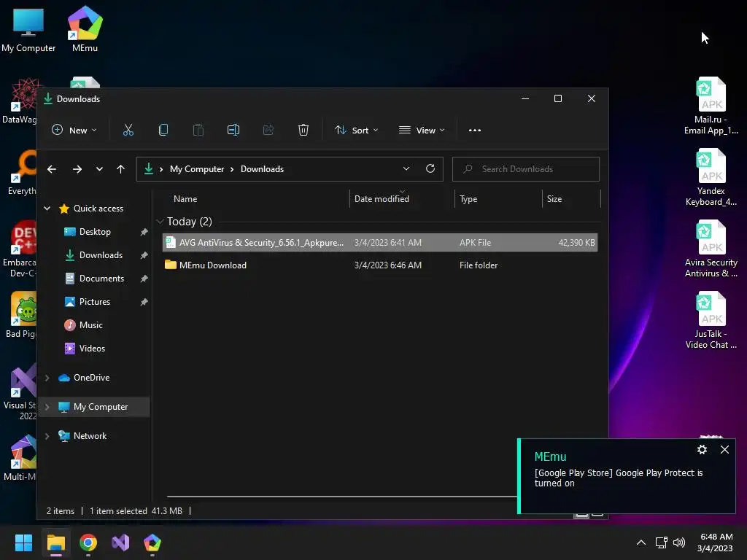Image resolution: width=747 pixels, height=560 pixels.
Task: Open the taskbar clock and date
Action: [x=716, y=542]
